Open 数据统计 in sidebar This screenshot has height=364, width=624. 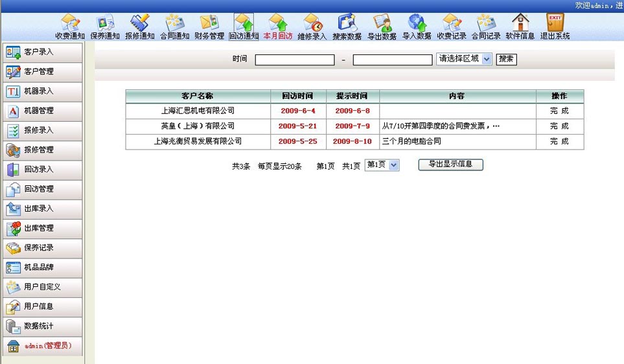tap(43, 326)
